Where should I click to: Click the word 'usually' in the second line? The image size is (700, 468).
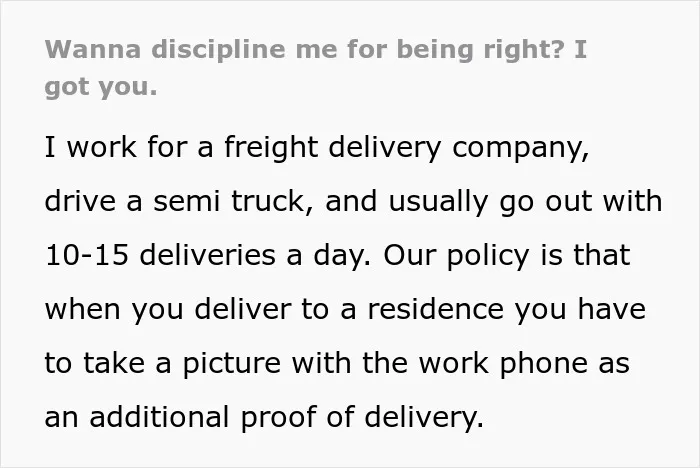(438, 203)
